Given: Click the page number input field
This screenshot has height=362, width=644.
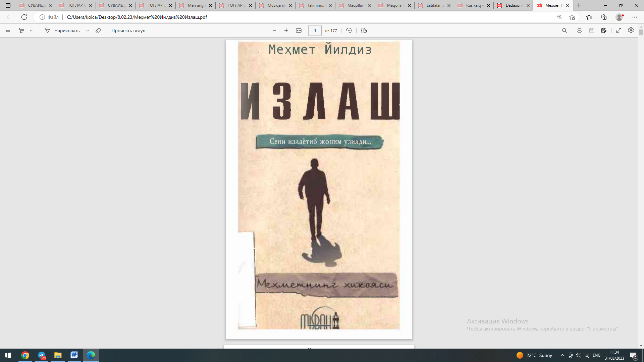Looking at the screenshot, I should [315, 31].
